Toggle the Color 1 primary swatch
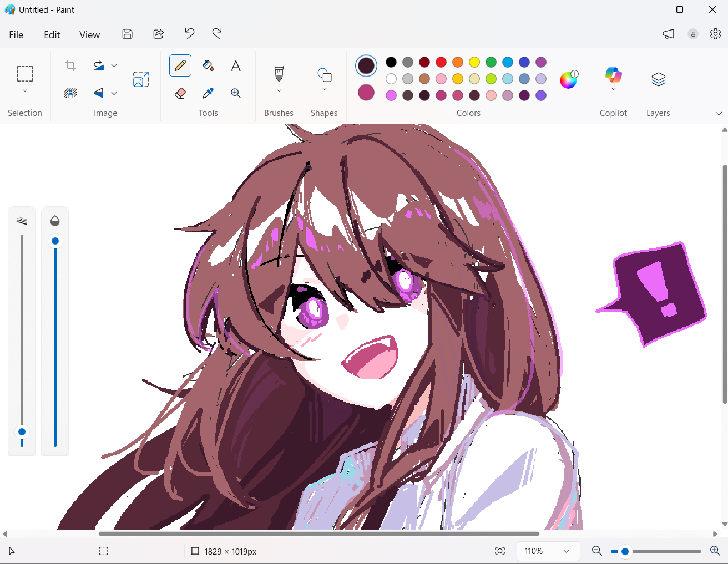The width and height of the screenshot is (728, 564). [x=366, y=65]
